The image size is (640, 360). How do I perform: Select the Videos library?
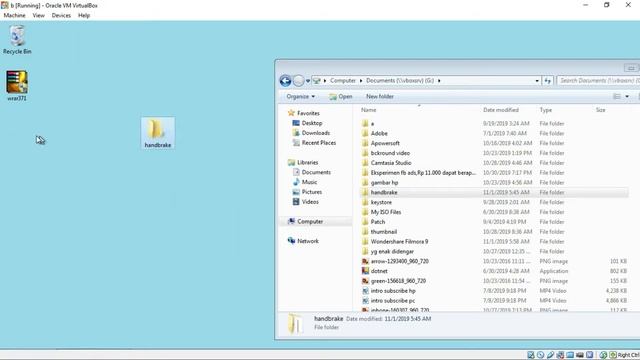point(306,202)
